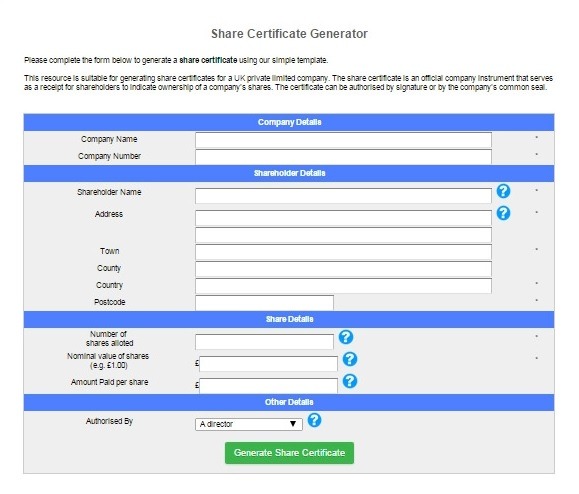Screen dimensions: 579x494
Task: Open help icon beside Shareholder Name
Action: (x=503, y=191)
